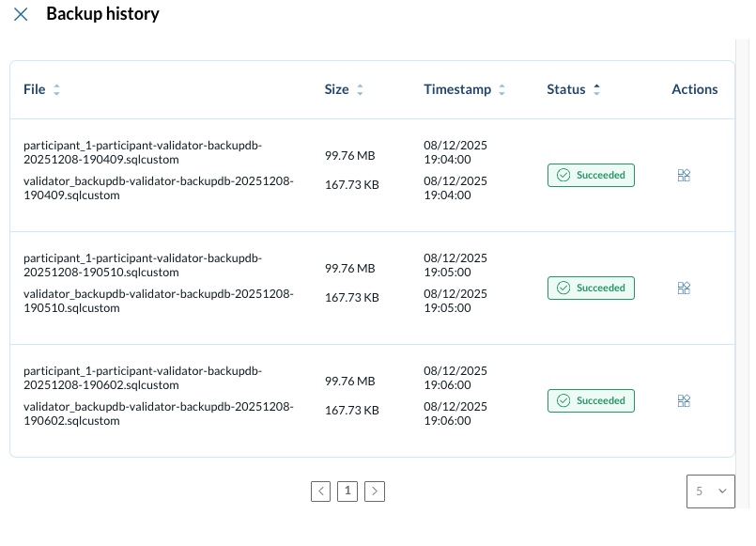The image size is (756, 546).
Task: Click the Succeeded badge on the second row
Action: (591, 288)
